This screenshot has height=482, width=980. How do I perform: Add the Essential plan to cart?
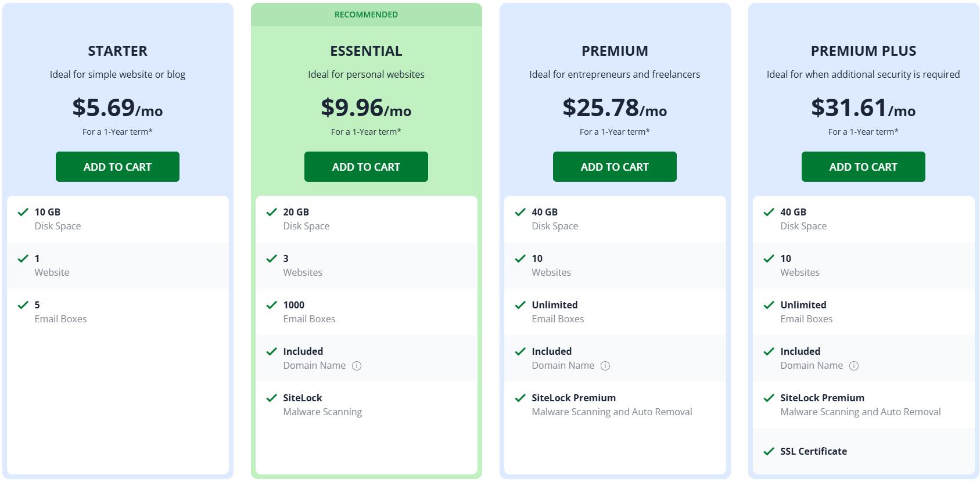pos(366,167)
